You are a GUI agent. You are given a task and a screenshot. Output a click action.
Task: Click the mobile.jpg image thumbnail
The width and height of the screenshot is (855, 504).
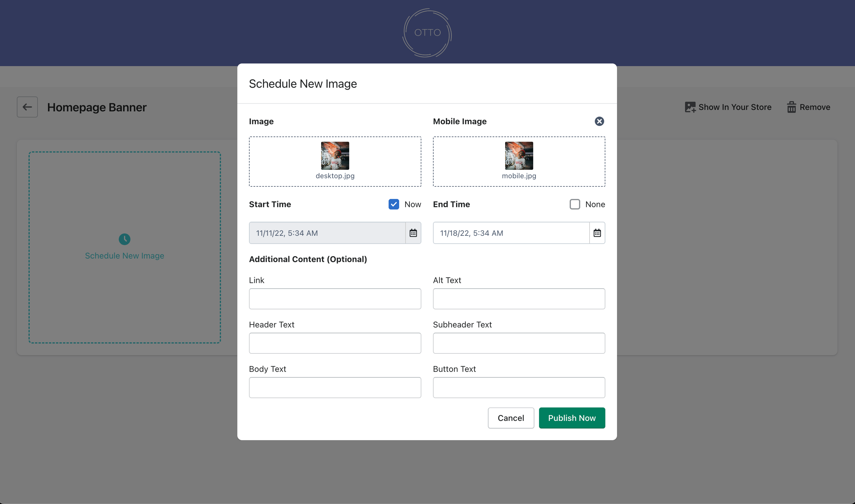pyautogui.click(x=519, y=156)
